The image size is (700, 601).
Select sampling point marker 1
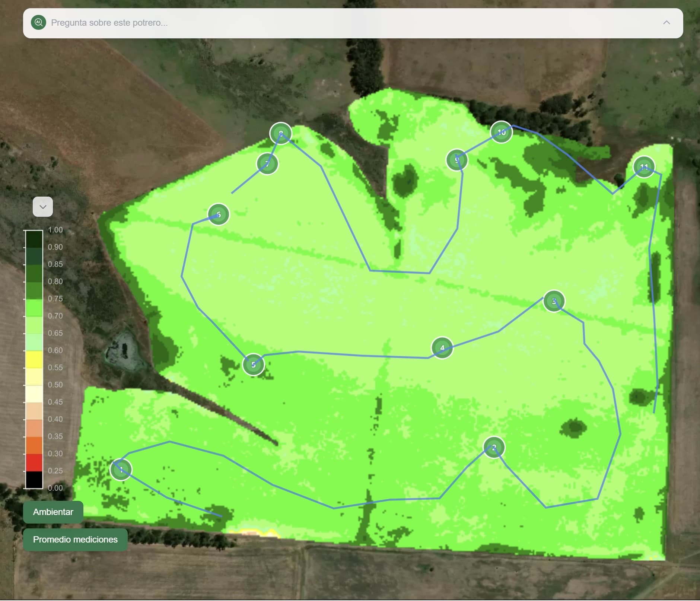pyautogui.click(x=121, y=470)
